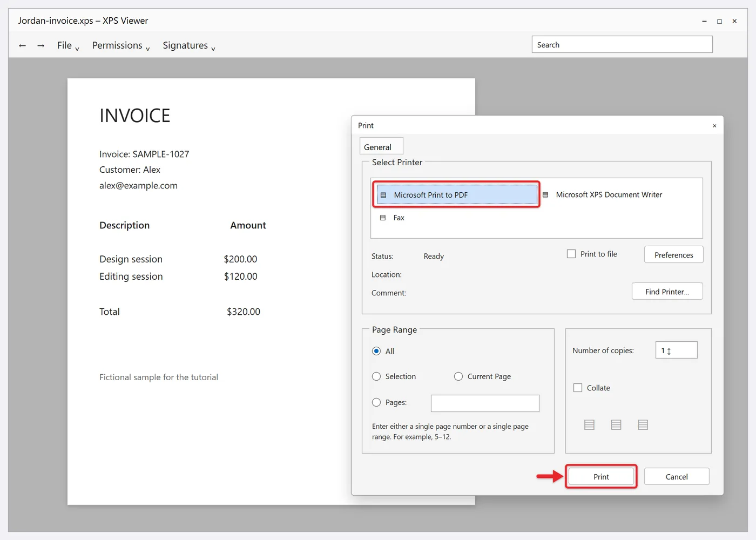756x540 pixels.
Task: Click the Pages range text field
Action: click(x=485, y=403)
